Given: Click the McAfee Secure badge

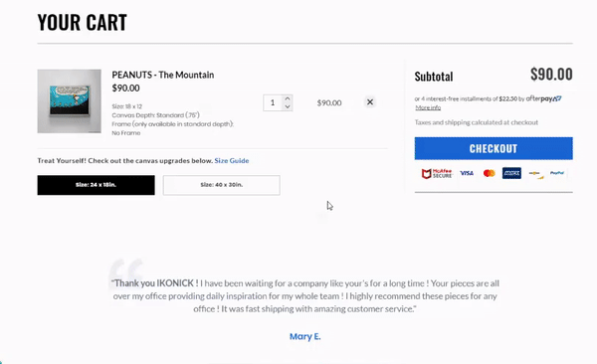Looking at the screenshot, I should coord(437,174).
